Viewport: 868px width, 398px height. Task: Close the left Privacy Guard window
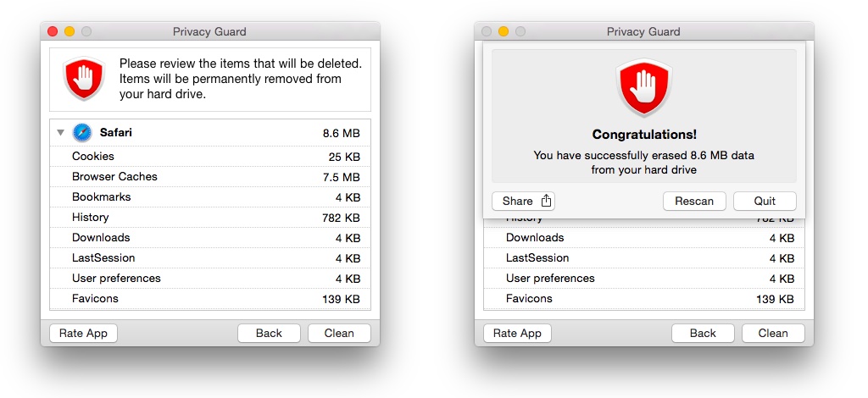[53, 32]
